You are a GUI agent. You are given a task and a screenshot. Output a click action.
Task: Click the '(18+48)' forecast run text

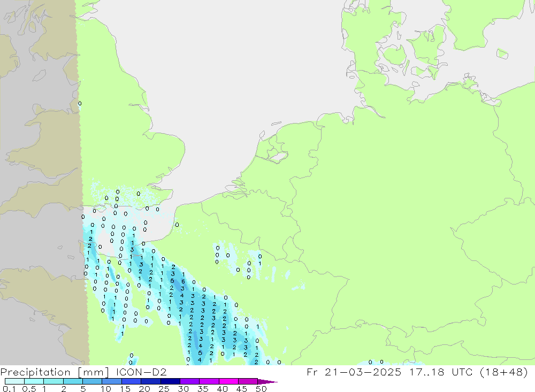(x=503, y=372)
